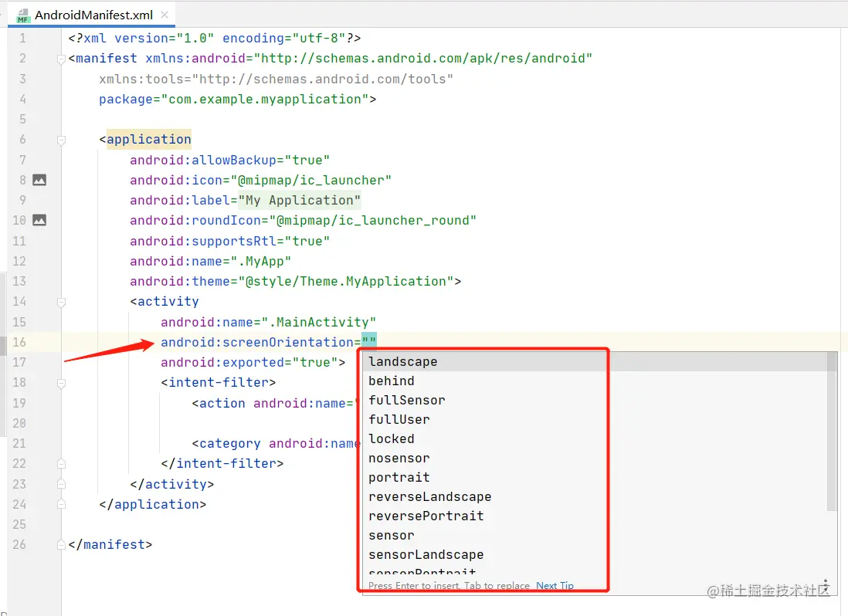Collapse the manifest element on line 2

[61, 59]
